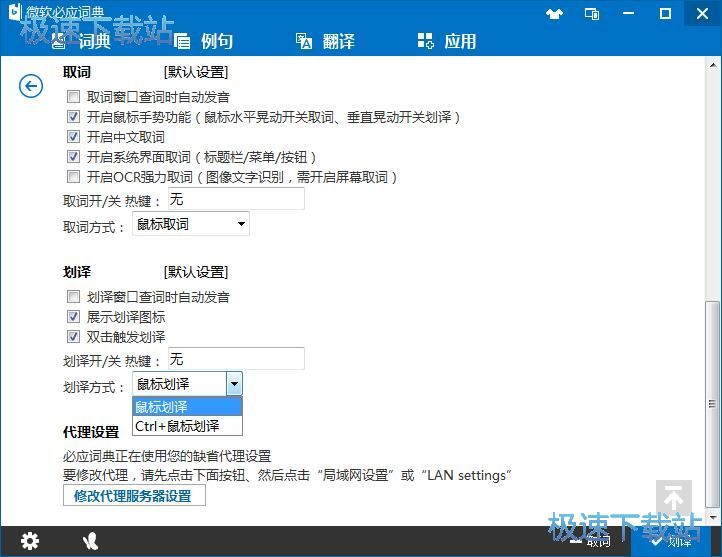Toggle 开启OCR强力取词 checkbox
The width and height of the screenshot is (722, 557).
point(73,176)
